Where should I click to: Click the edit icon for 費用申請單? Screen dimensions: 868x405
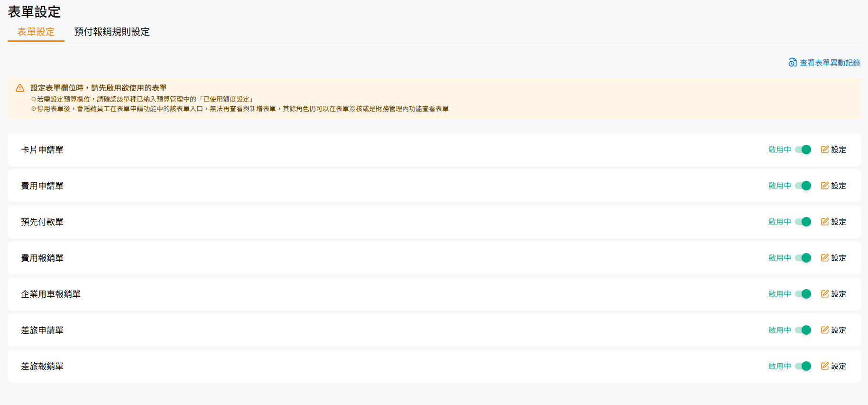point(825,186)
